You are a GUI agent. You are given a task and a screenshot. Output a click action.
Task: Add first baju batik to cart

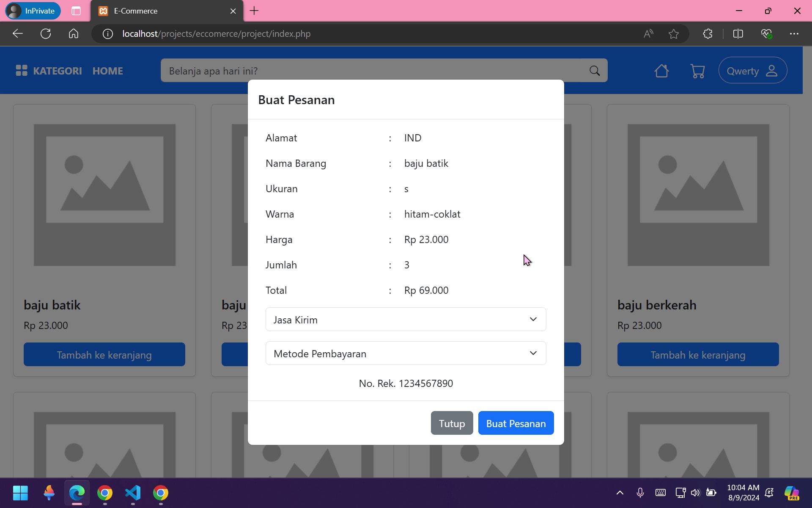coord(104,354)
